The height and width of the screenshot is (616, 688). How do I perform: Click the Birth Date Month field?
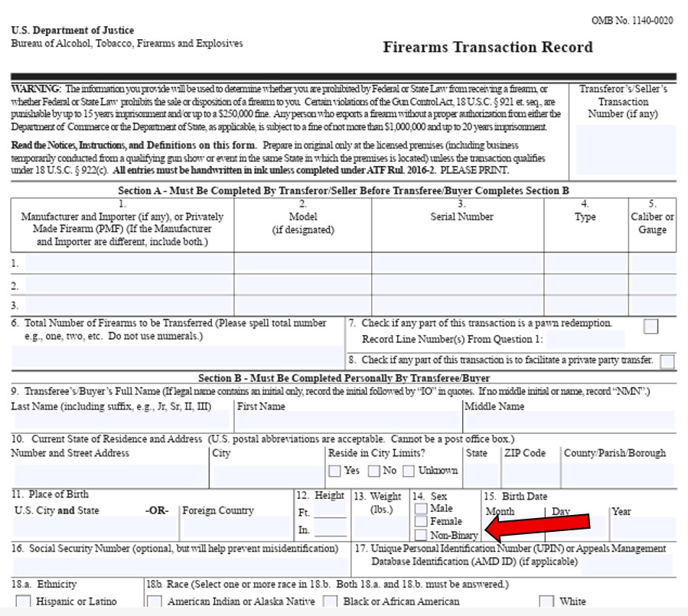(514, 527)
